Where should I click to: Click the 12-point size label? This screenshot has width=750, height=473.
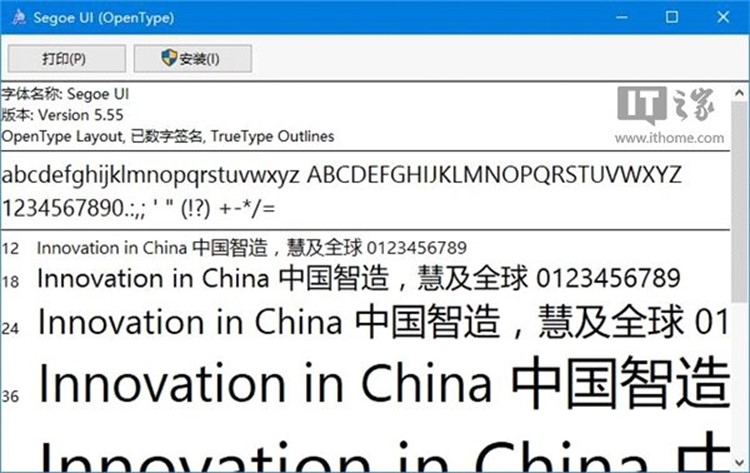10,248
